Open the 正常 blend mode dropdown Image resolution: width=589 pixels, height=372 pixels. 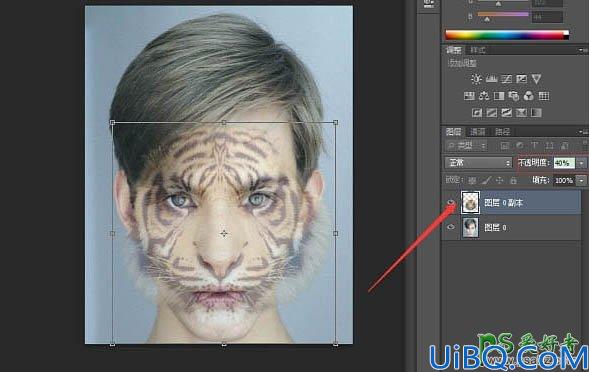[x=478, y=163]
